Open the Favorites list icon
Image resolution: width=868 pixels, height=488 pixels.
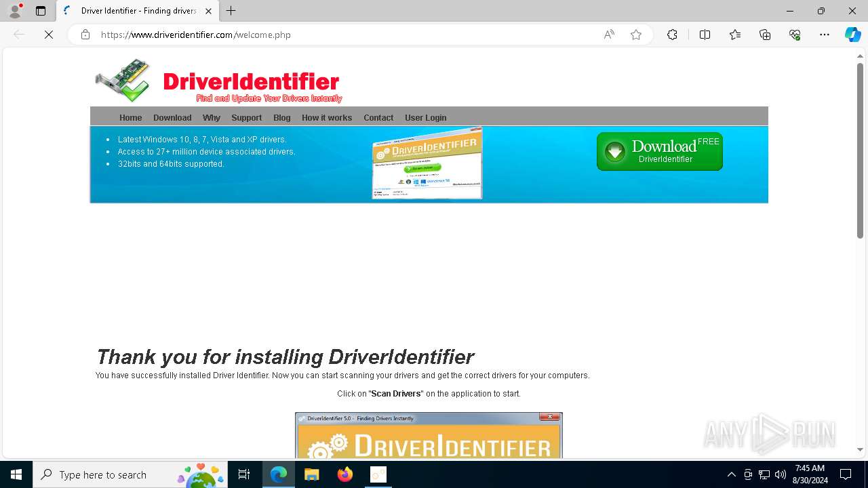[735, 35]
